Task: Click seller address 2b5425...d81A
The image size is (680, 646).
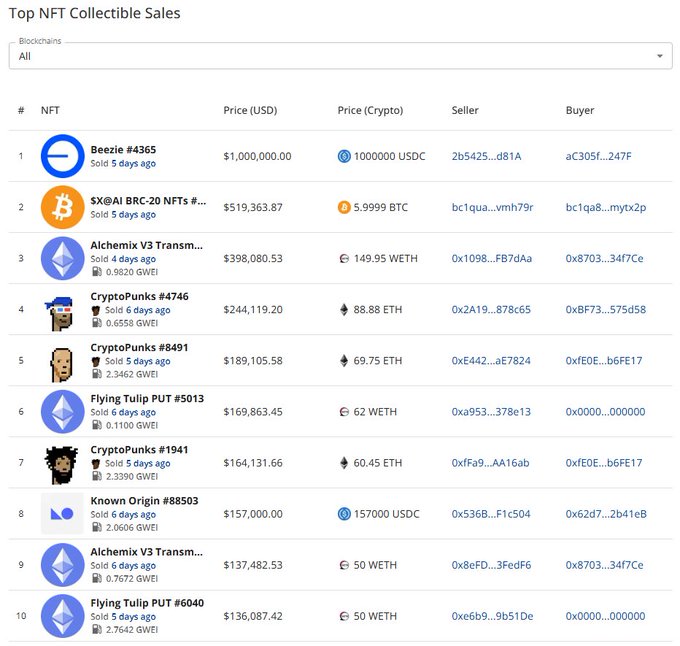Action: [x=486, y=156]
